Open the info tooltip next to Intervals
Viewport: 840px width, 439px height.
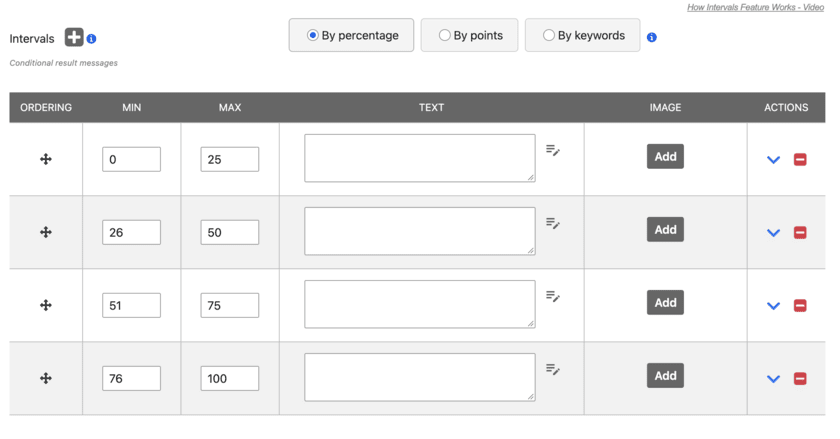[92, 39]
